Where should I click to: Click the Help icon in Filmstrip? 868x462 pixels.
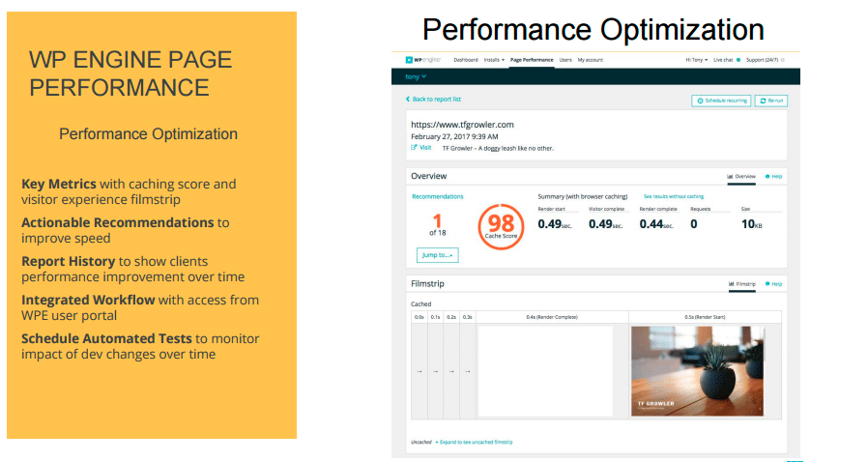click(x=767, y=284)
